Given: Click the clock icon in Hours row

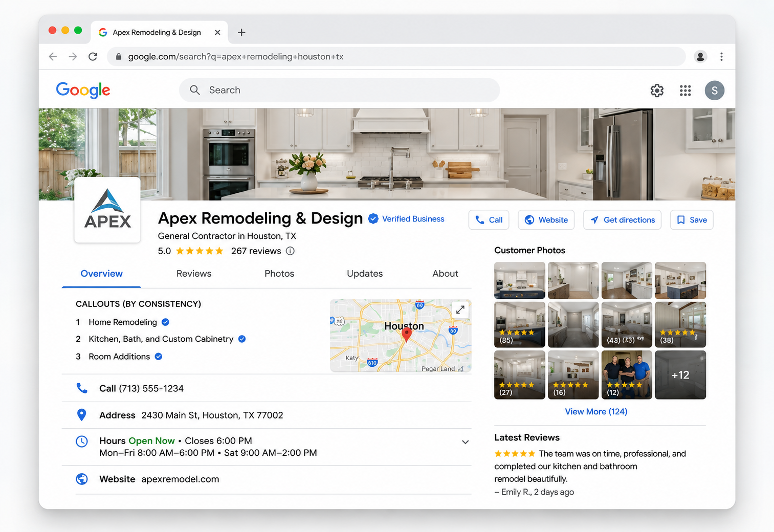Looking at the screenshot, I should 82,441.
